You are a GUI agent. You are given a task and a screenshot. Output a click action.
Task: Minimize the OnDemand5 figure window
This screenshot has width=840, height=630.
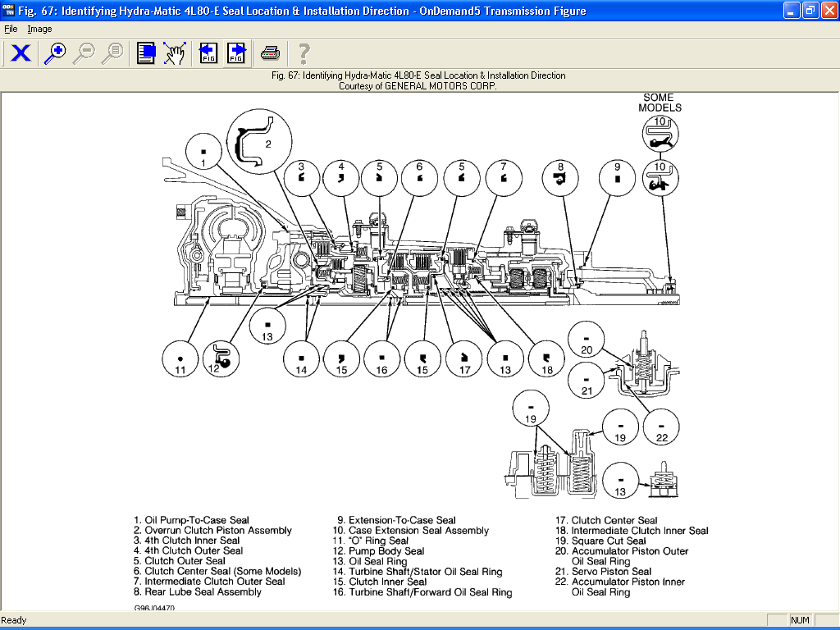tap(792, 10)
